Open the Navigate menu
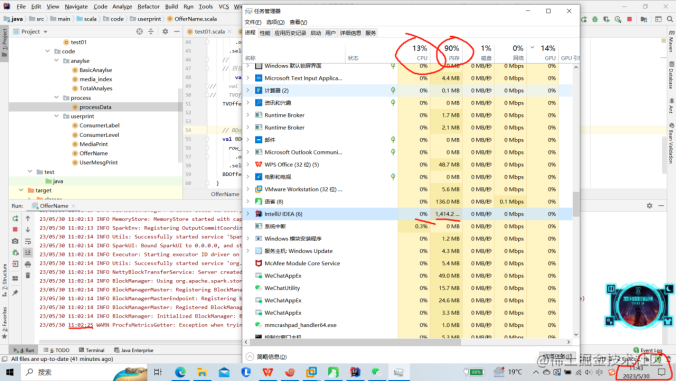This screenshot has height=381, width=676. [x=76, y=6]
